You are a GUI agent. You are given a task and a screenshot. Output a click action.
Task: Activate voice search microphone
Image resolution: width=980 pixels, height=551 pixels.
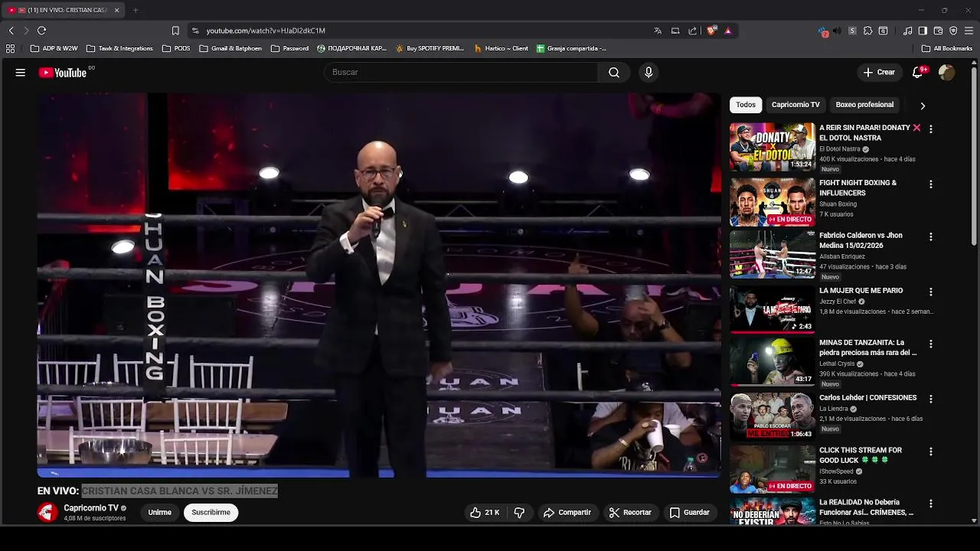(648, 73)
